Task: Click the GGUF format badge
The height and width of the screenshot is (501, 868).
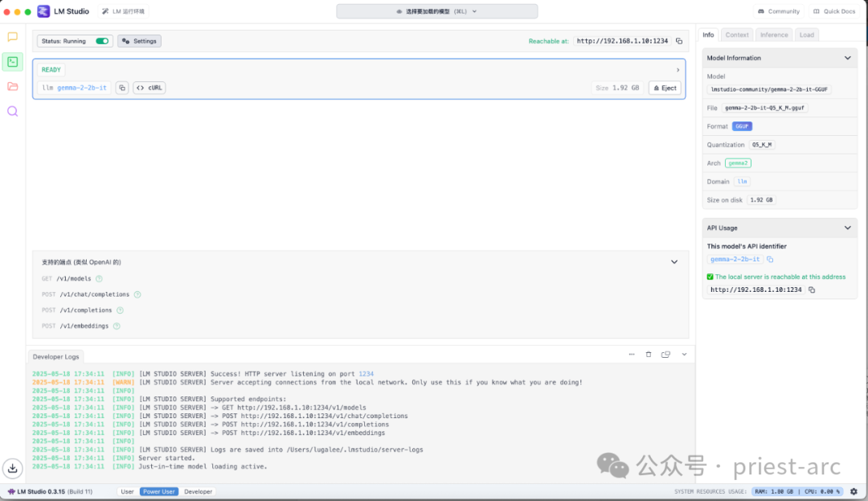Action: click(x=742, y=126)
